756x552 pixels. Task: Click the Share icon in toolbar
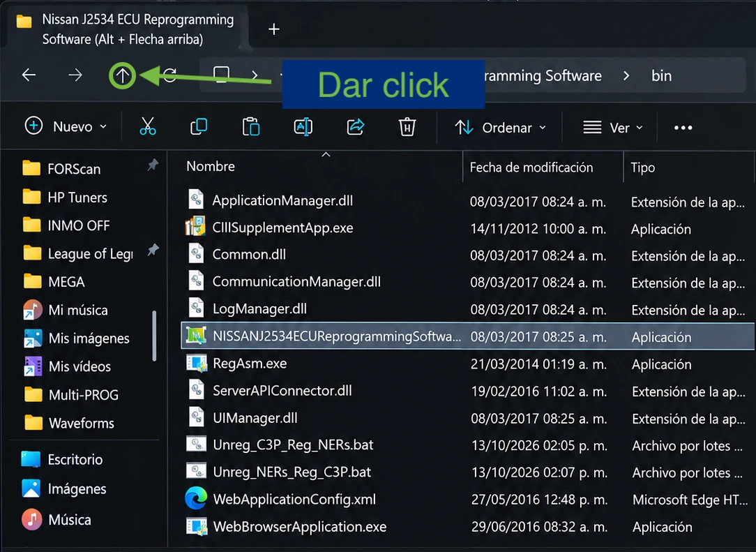click(356, 127)
